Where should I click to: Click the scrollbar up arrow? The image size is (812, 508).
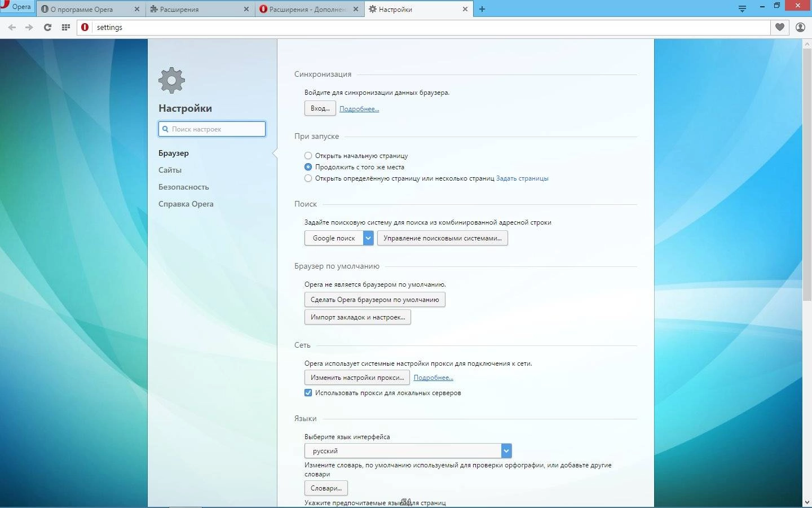click(807, 43)
